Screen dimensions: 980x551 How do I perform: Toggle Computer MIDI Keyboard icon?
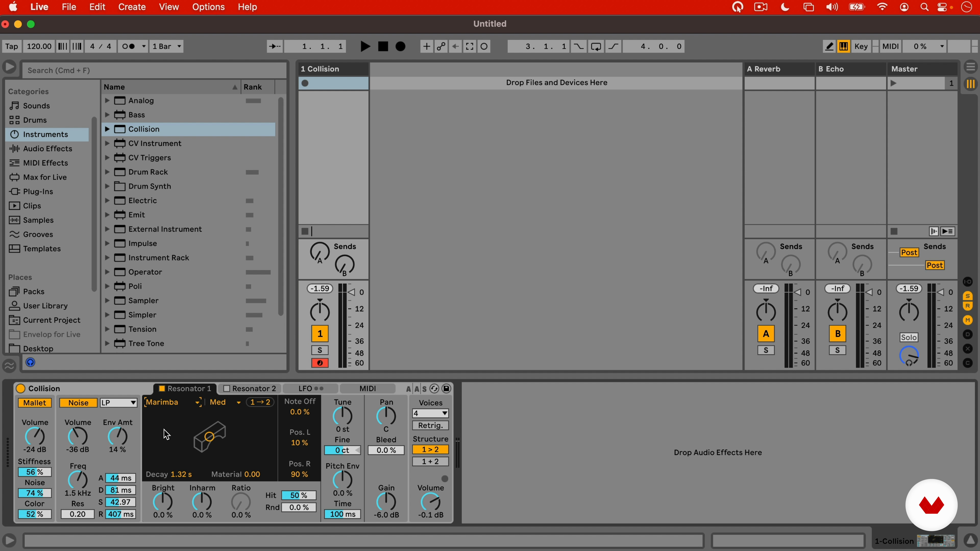tap(843, 46)
